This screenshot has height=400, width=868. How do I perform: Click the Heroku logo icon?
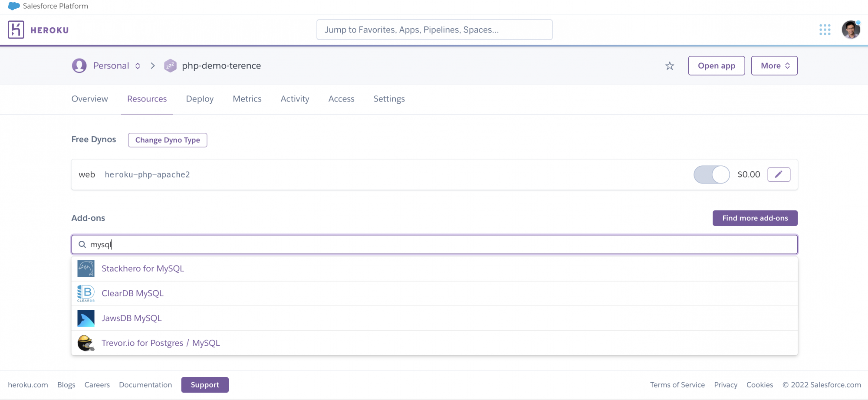16,30
